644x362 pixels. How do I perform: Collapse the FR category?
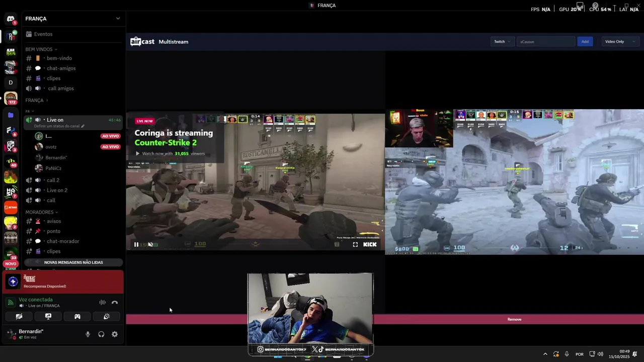(30, 111)
